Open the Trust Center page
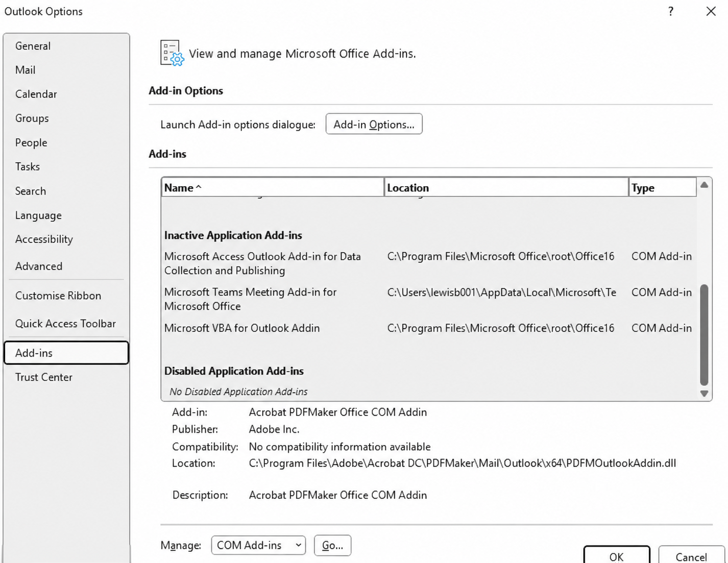 (66, 377)
